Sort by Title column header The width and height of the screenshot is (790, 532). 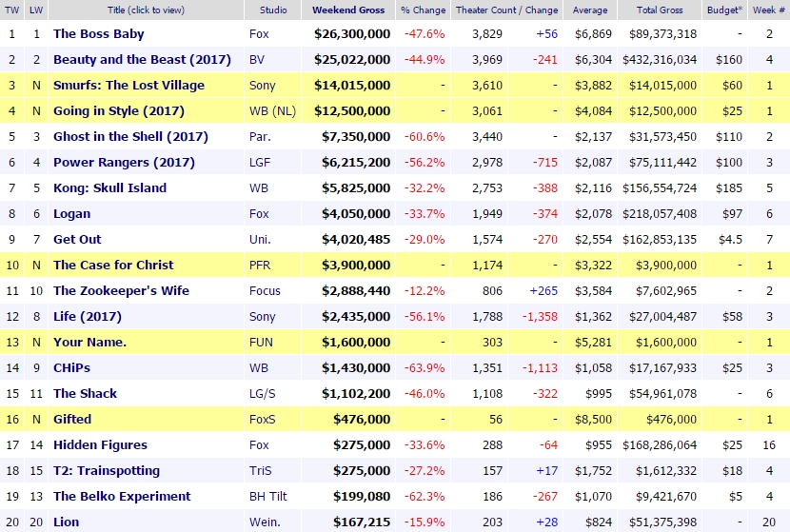click(147, 10)
